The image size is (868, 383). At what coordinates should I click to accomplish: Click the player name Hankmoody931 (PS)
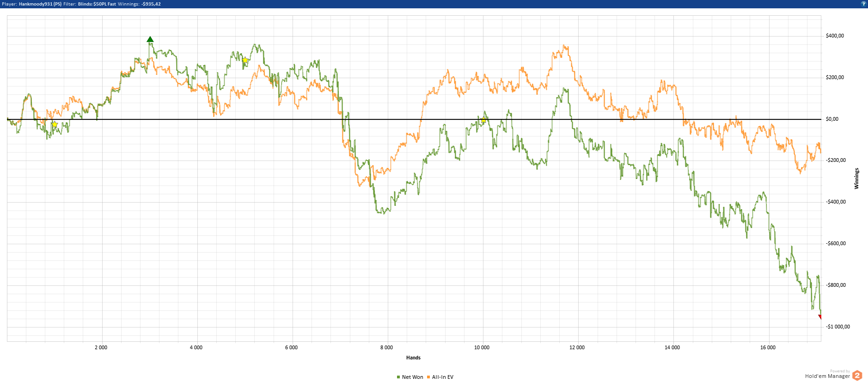click(x=40, y=4)
